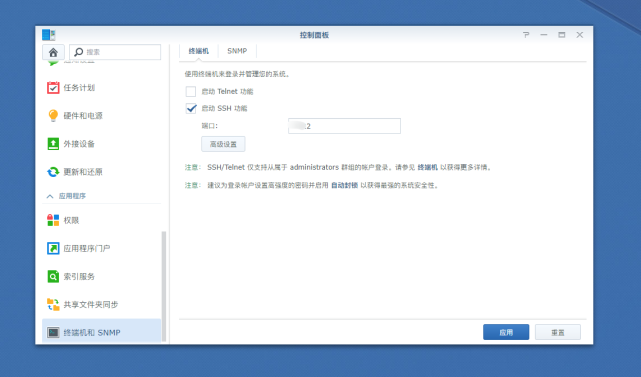Follow the 终端机 help link

point(427,167)
